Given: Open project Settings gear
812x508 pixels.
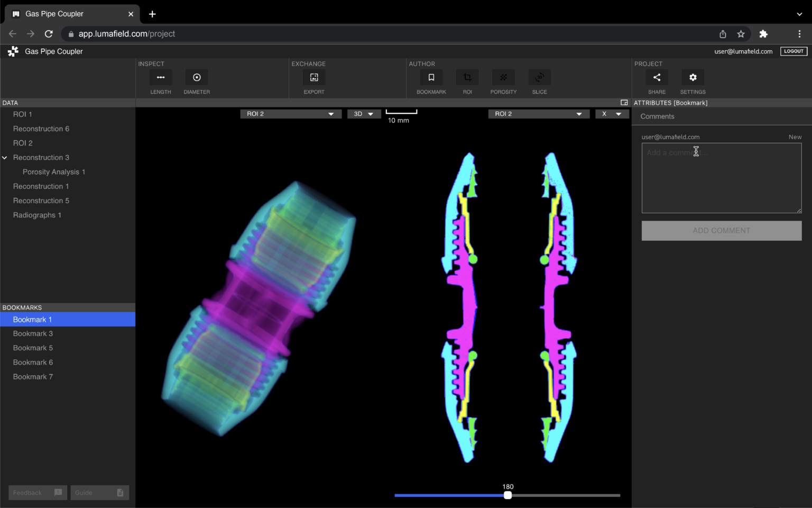Looking at the screenshot, I should [693, 78].
